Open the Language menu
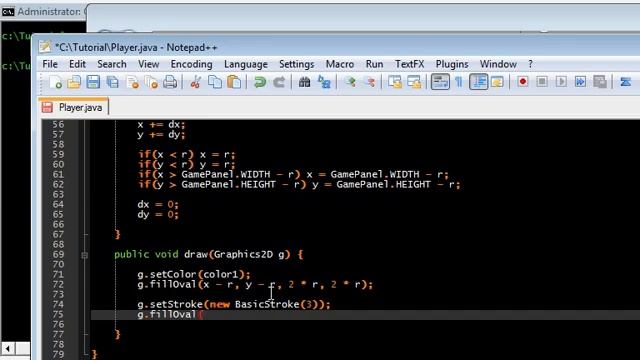This screenshot has width=640, height=360. (x=246, y=64)
